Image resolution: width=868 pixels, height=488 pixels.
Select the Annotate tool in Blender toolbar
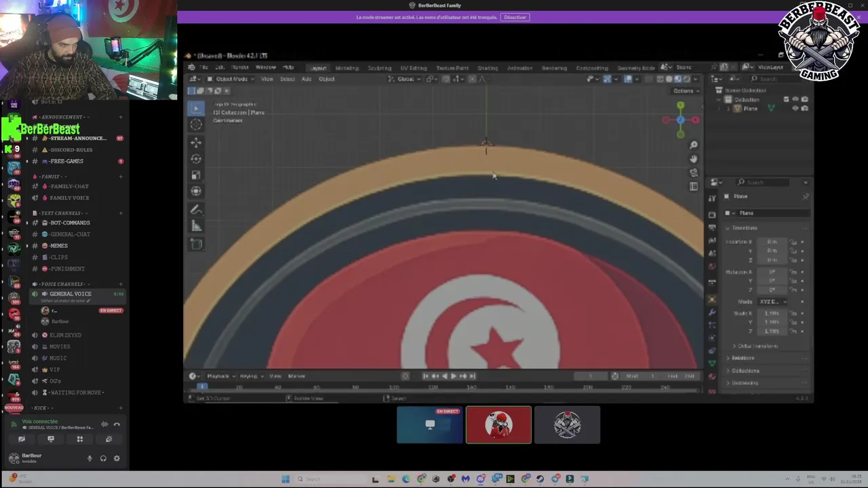pyautogui.click(x=196, y=210)
